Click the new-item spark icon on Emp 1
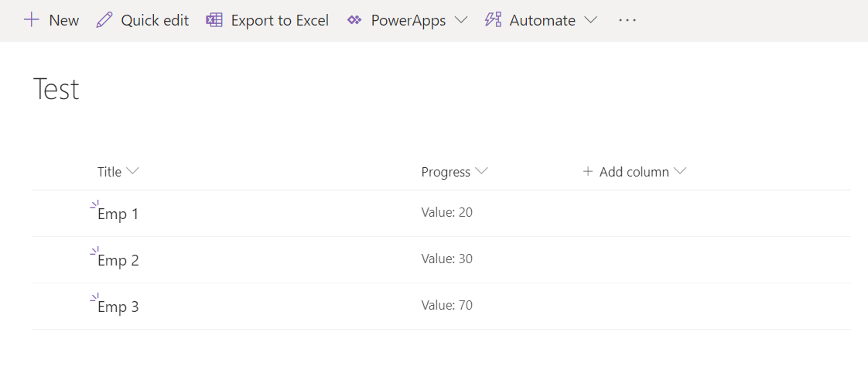The image size is (868, 377). point(94,205)
